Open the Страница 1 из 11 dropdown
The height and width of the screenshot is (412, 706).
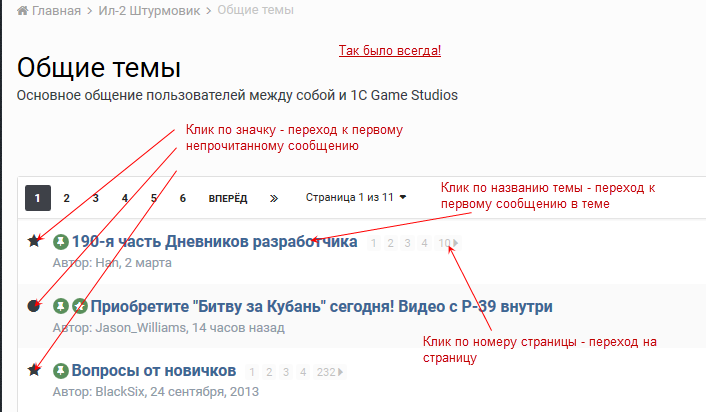click(x=356, y=197)
